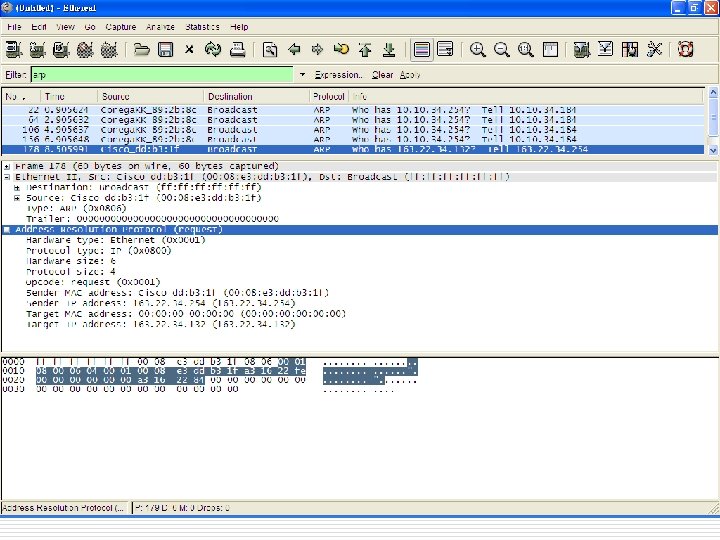Close the current capture file
This screenshot has width=720, height=540.
pyautogui.click(x=189, y=49)
